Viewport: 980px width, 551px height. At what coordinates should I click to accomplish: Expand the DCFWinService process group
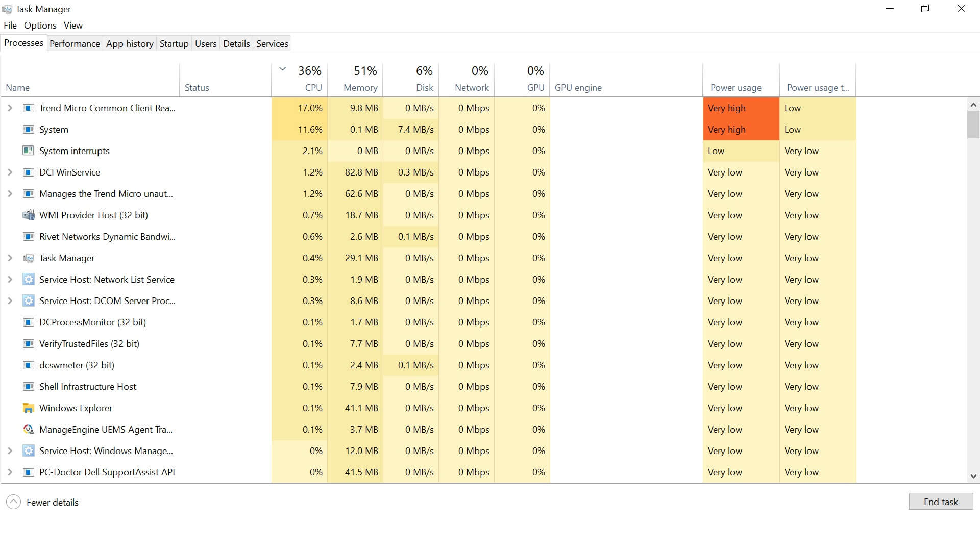tap(10, 172)
